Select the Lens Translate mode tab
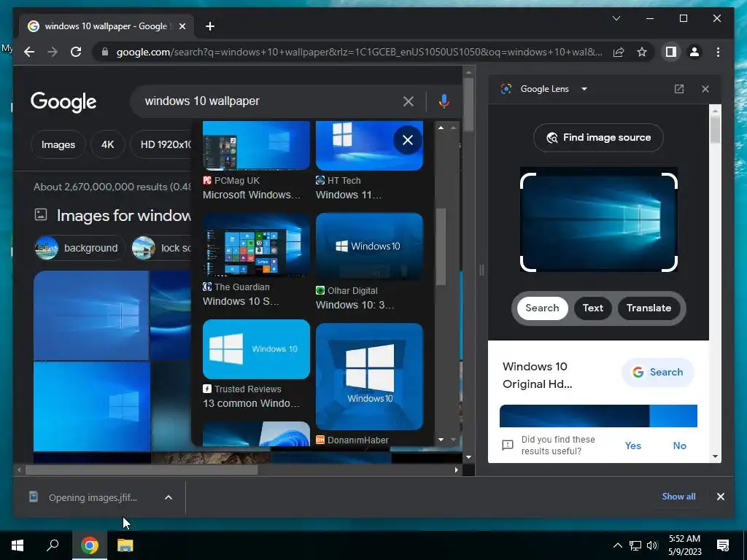Viewport: 747px width, 560px height. pyautogui.click(x=649, y=308)
